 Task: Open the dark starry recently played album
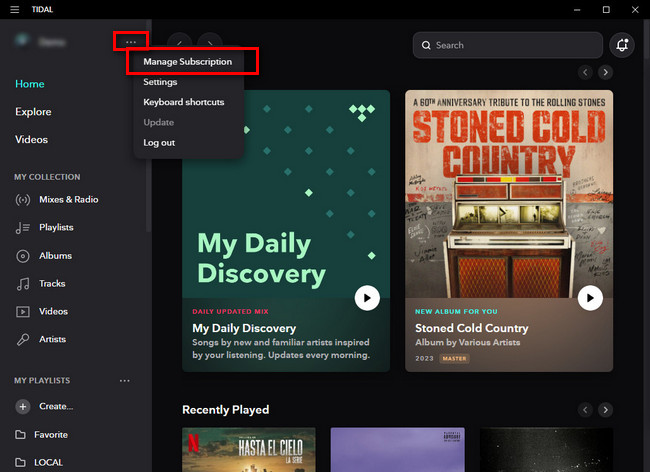pos(546,450)
